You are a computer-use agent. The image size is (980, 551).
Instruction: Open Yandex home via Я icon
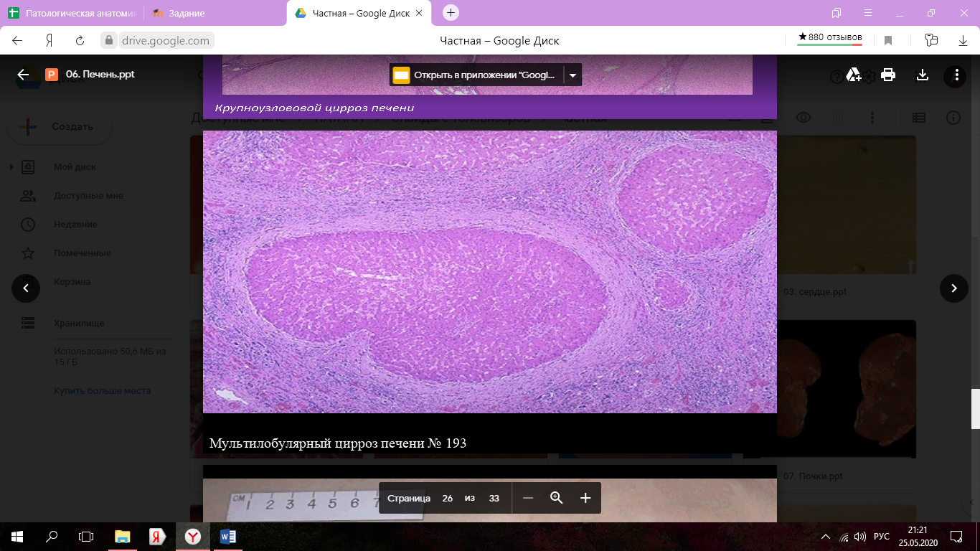click(50, 41)
